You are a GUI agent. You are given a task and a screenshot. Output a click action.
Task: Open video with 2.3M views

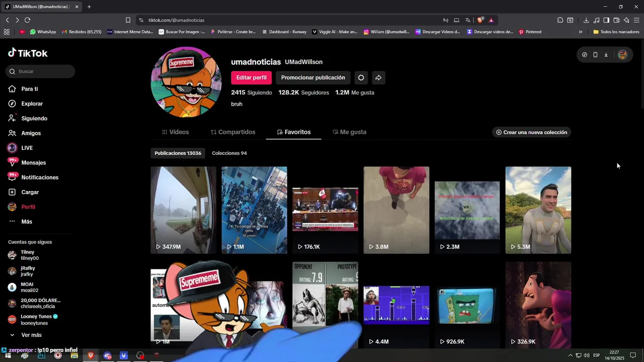tap(467, 210)
